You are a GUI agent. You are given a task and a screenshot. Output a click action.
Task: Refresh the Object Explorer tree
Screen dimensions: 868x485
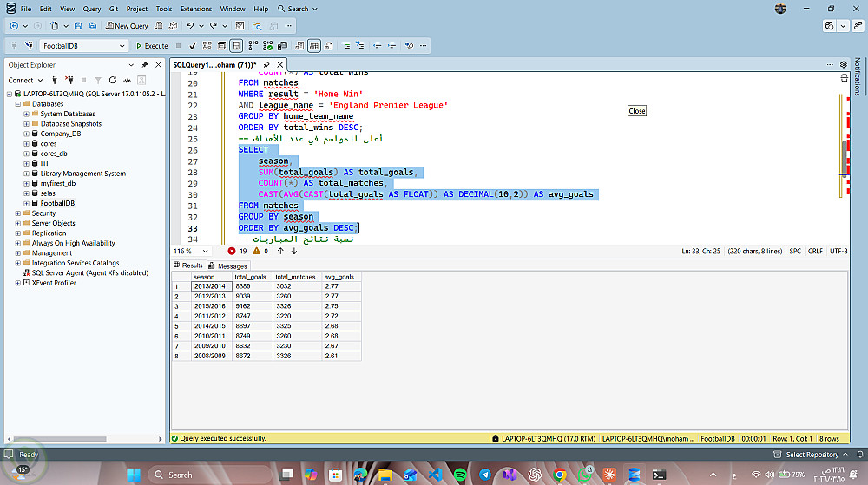click(x=111, y=80)
